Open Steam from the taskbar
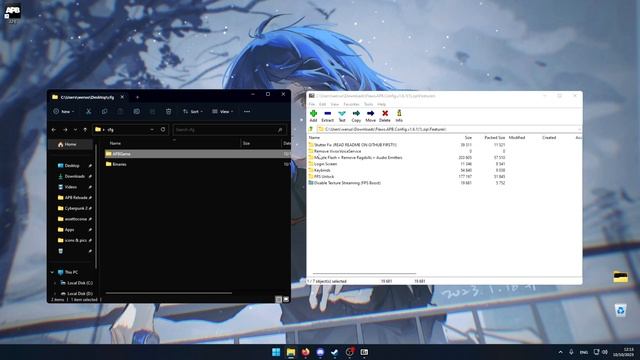Screen dimensions: 640x360 (x=335, y=352)
